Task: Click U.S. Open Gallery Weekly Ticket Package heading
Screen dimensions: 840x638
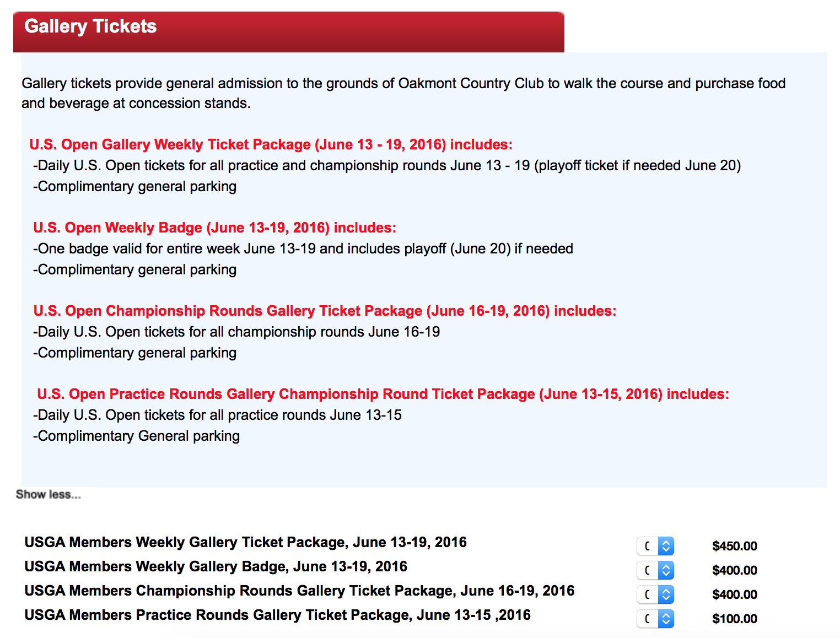Action: [x=271, y=145]
